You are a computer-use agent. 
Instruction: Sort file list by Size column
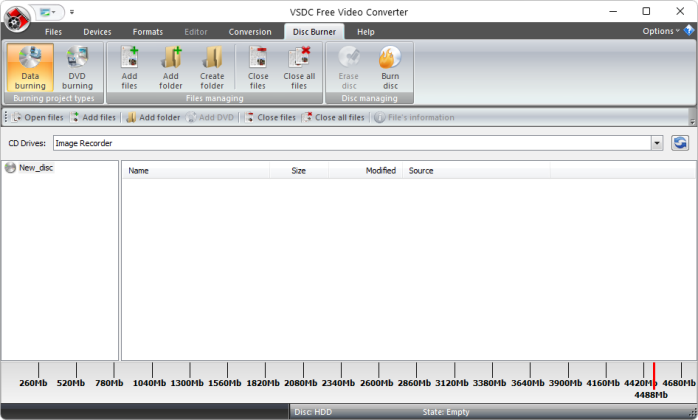click(x=299, y=171)
